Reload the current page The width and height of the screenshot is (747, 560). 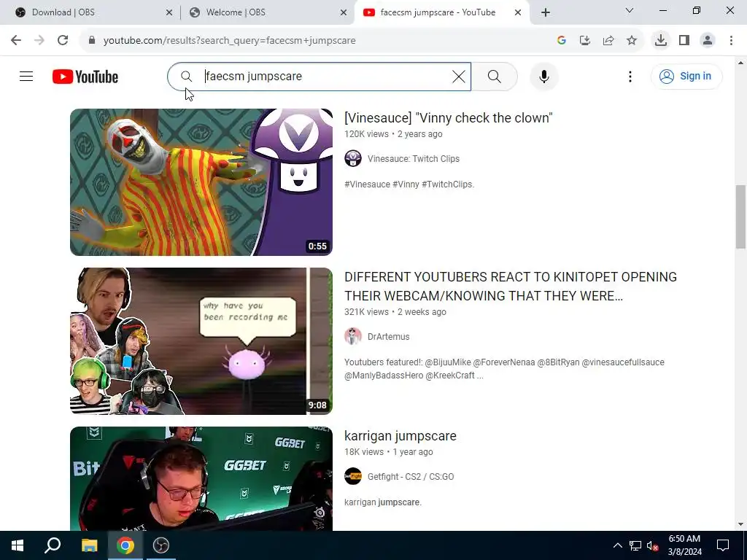click(63, 41)
